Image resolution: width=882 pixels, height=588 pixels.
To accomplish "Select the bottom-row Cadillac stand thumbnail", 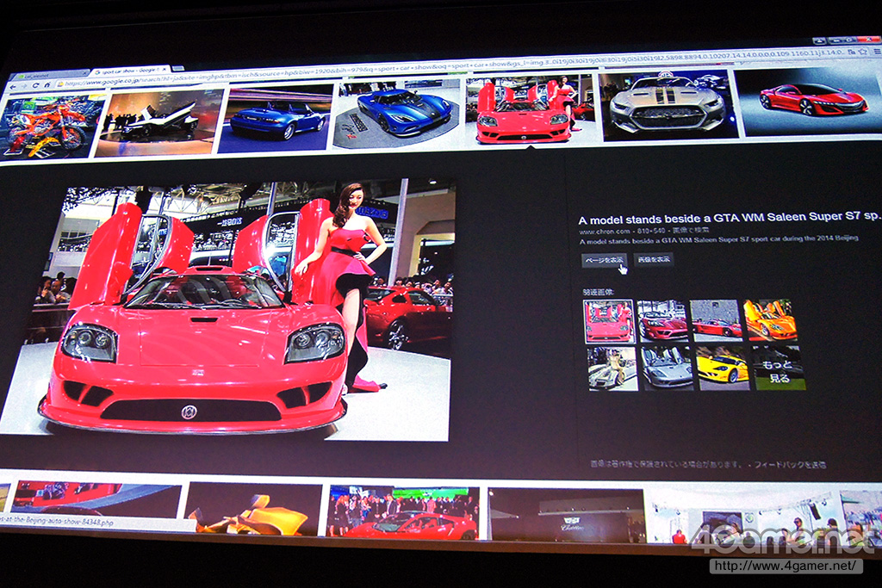I will coord(567,514).
